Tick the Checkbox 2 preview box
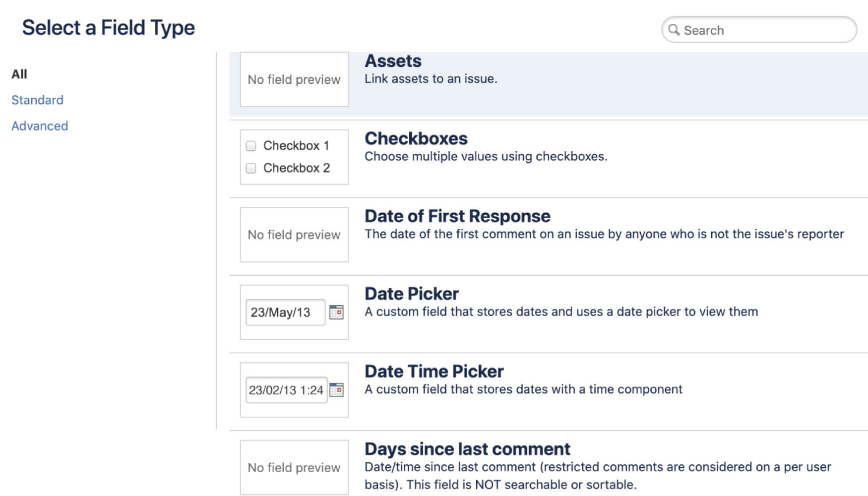The height and width of the screenshot is (496, 868). point(251,168)
